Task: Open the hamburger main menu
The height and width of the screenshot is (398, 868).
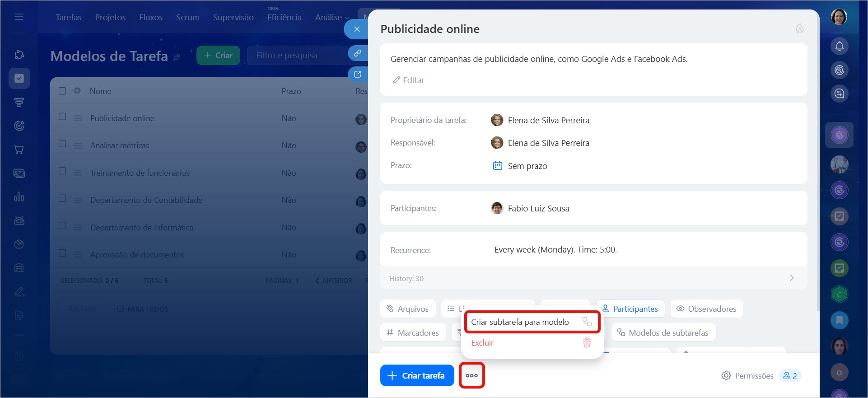Action: pyautogui.click(x=19, y=17)
